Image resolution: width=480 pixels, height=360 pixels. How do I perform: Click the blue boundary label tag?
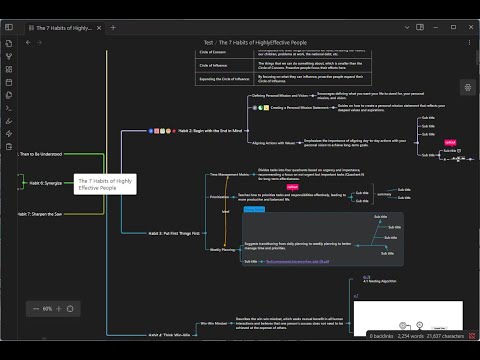click(254, 209)
